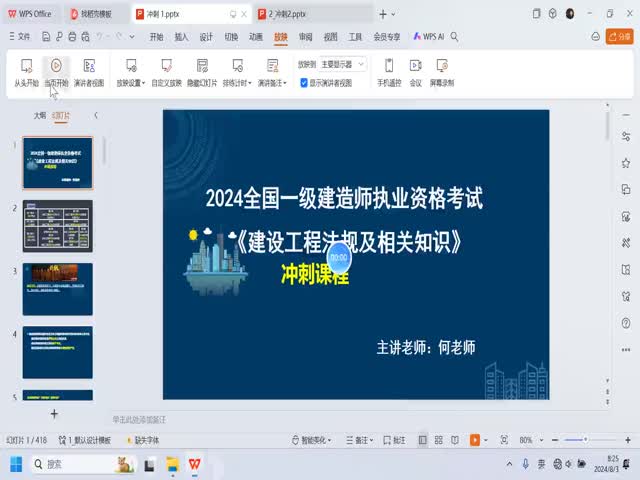
Task: Switch to the 工具 ribbon tab
Action: tap(355, 37)
